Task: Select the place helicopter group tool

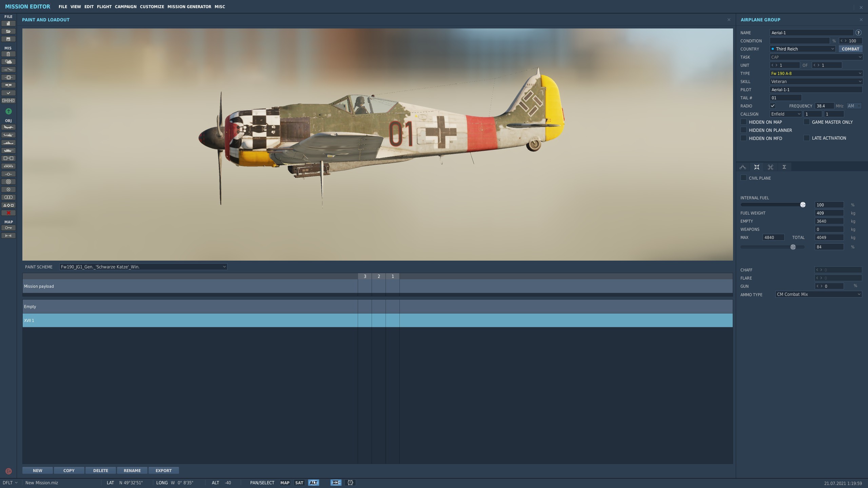Action: click(8, 135)
